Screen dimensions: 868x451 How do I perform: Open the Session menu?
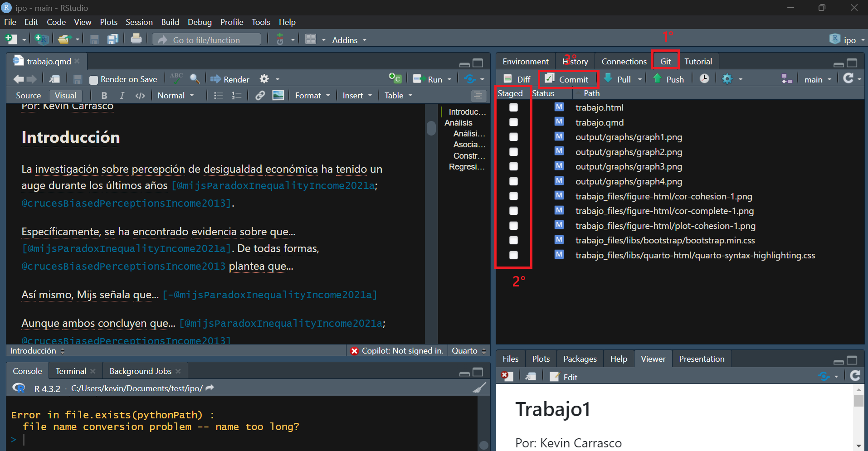pyautogui.click(x=139, y=22)
